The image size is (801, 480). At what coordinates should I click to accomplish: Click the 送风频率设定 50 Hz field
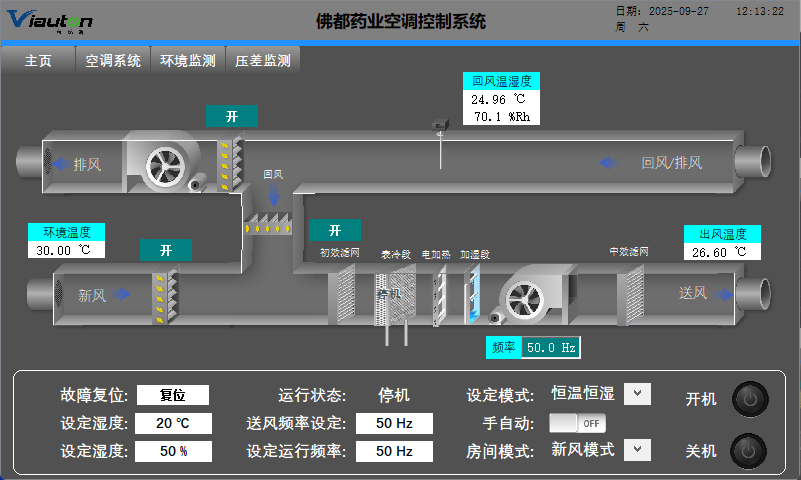pyautogui.click(x=394, y=423)
